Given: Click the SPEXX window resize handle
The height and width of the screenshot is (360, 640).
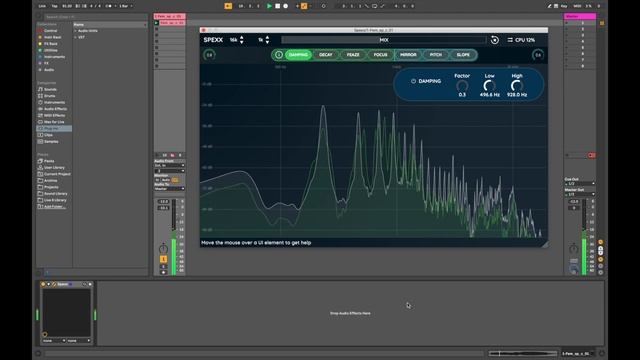Looking at the screenshot, I should coord(545,244).
